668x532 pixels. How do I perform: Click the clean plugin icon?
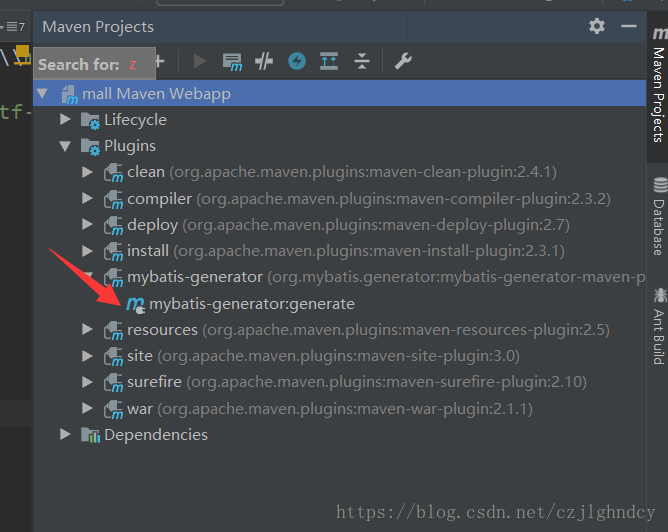coord(113,173)
